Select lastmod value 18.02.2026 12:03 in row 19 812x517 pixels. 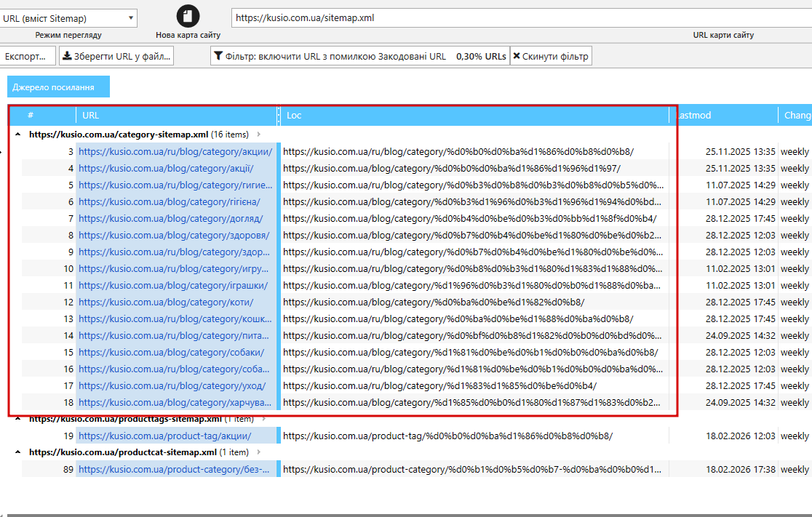(741, 436)
